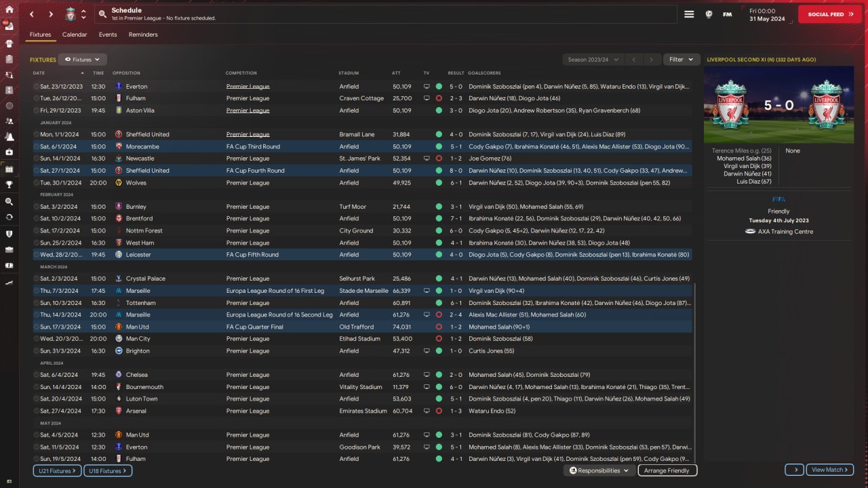Go to the next season with the right arrow
The height and width of the screenshot is (488, 868).
[x=652, y=60]
